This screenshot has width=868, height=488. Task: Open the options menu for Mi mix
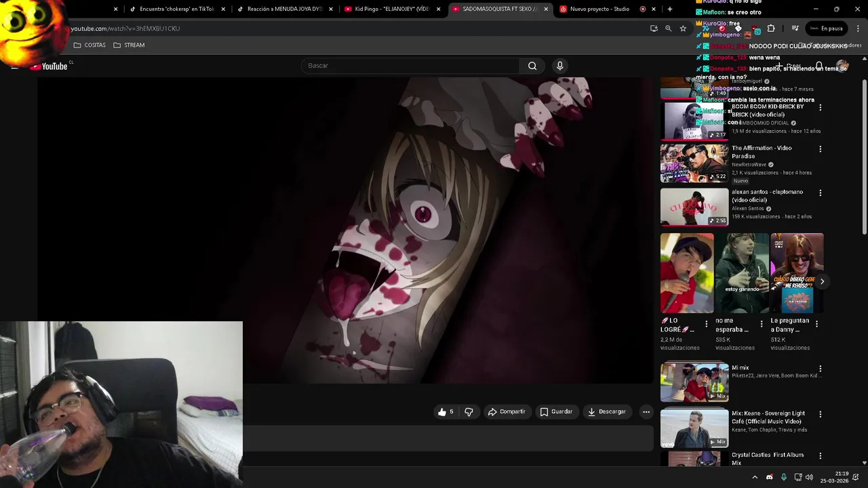820,369
